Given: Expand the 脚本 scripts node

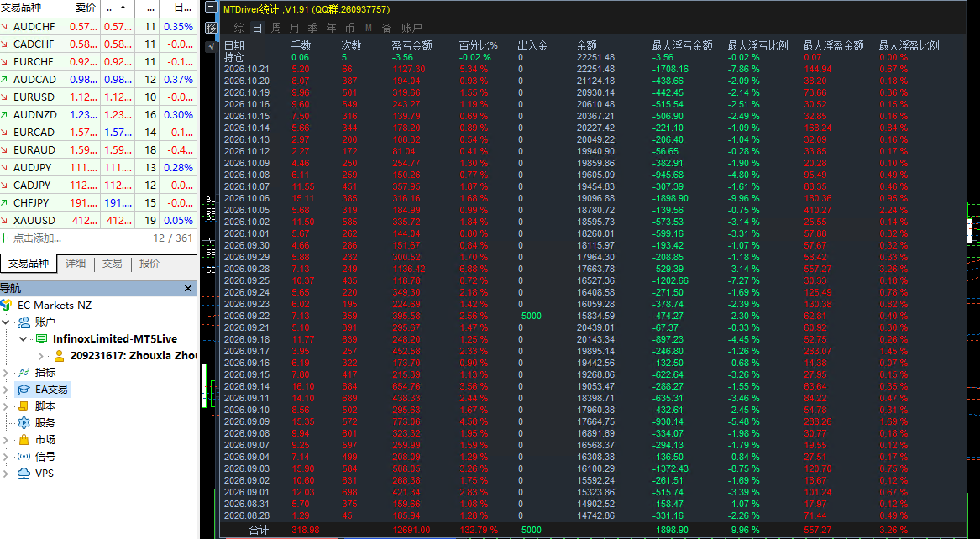Looking at the screenshot, I should (x=6, y=406).
